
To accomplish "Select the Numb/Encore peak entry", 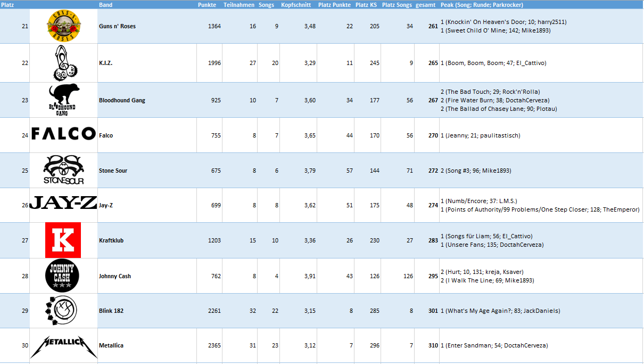I will [x=479, y=201].
